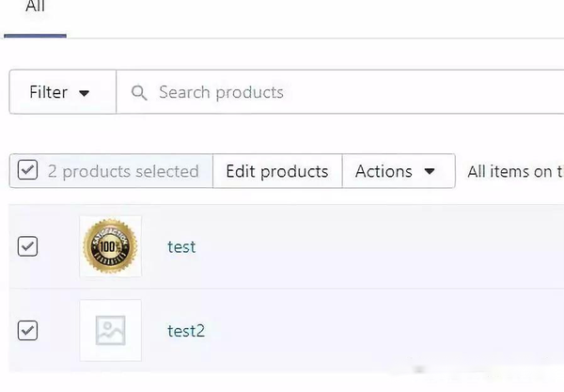Open the test product link
The image size is (564, 392).
coord(181,247)
